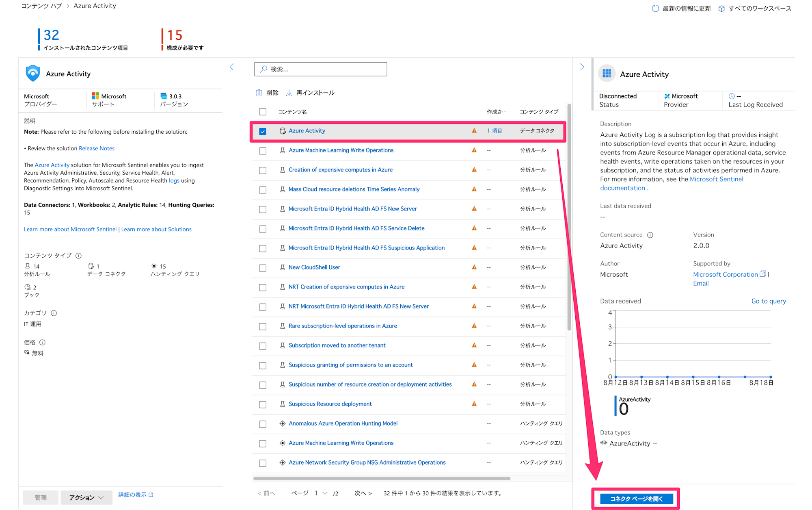This screenshot has width=812, height=510.
Task: Click the Microsoft logo under support
Action: tap(95, 96)
